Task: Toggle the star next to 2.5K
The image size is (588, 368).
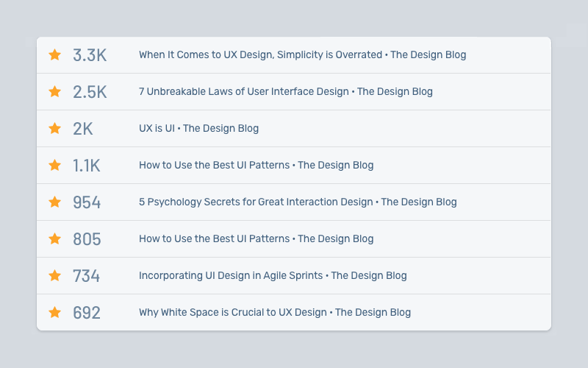Action: pos(54,91)
